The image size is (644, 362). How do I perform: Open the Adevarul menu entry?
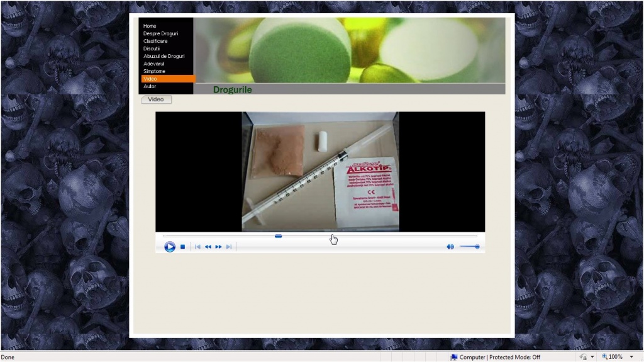tap(154, 64)
